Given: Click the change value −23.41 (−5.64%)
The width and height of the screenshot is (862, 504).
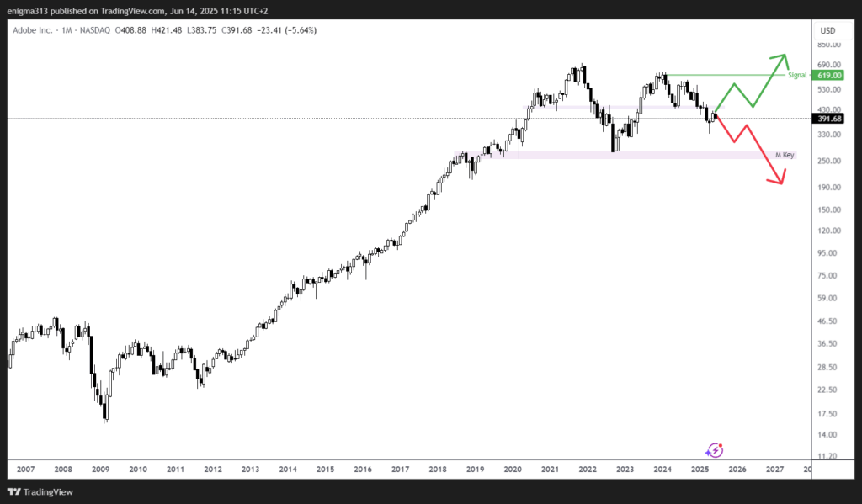Looking at the screenshot, I should coord(286,30).
